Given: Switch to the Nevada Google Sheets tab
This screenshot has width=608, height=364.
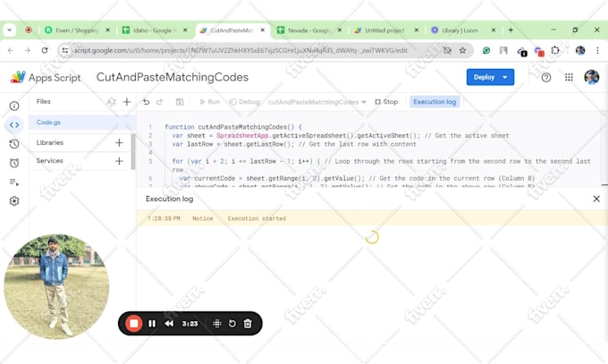Looking at the screenshot, I should [x=309, y=30].
